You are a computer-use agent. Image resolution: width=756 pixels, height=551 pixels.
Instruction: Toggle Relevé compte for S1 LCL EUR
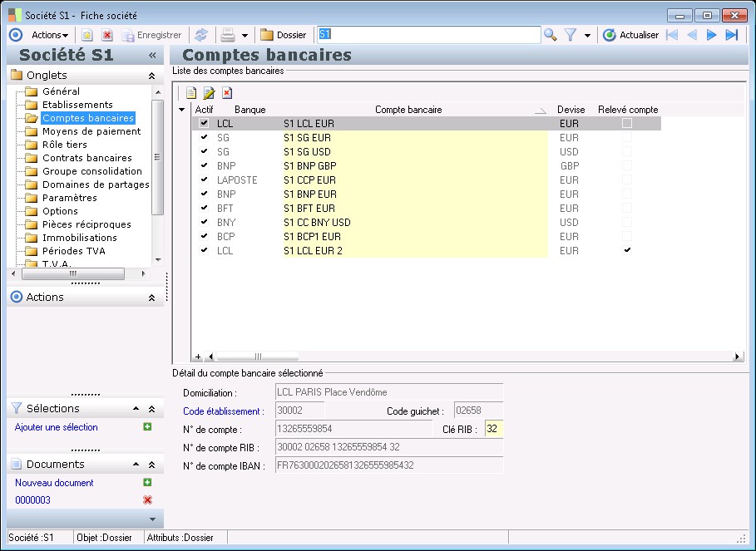pyautogui.click(x=627, y=123)
